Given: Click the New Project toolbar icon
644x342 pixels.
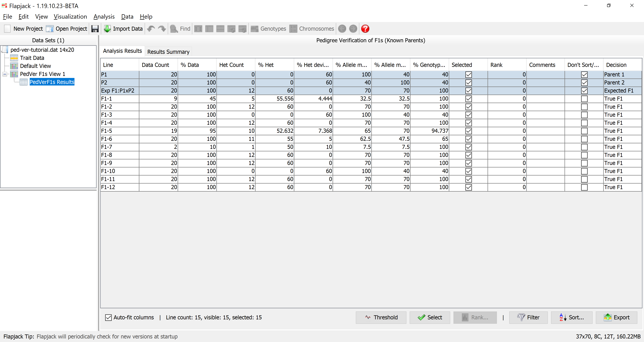Looking at the screenshot, I should pyautogui.click(x=7, y=29).
